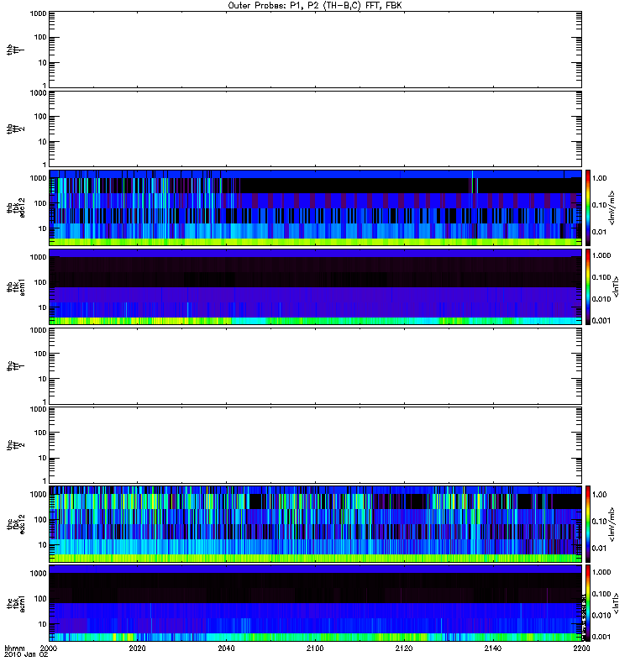The image size is (630, 672).
Task: Click the 0.10 value on thc edc12 color bar
Action: click(x=600, y=522)
